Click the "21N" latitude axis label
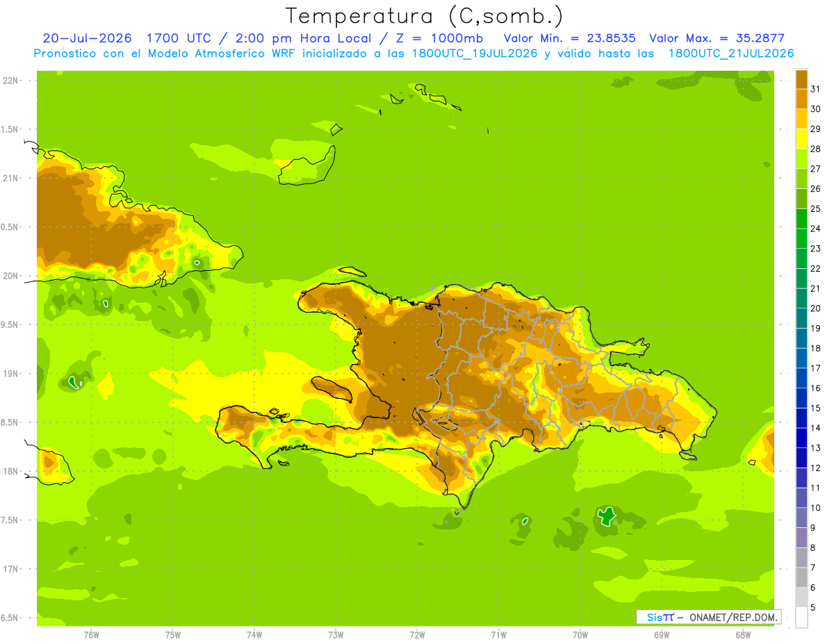This screenshot has width=834, height=644. [x=11, y=179]
